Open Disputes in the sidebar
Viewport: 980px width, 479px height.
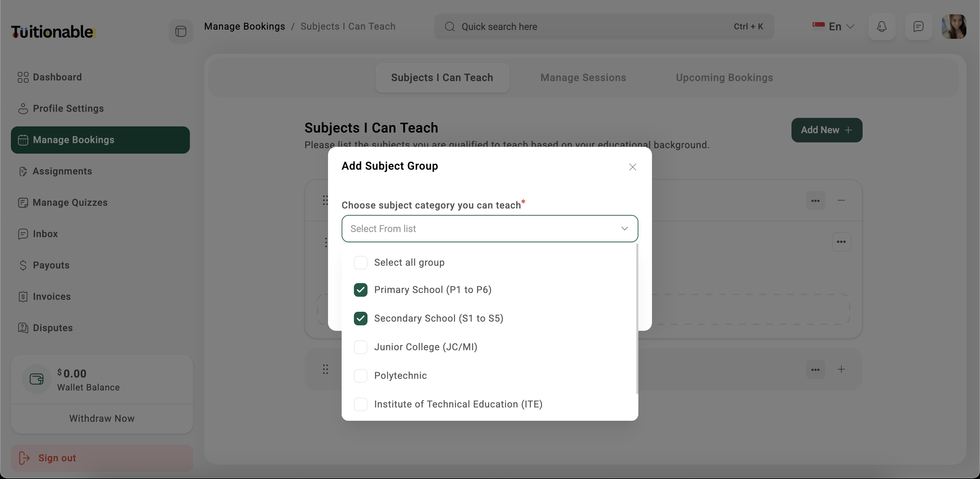(x=52, y=328)
